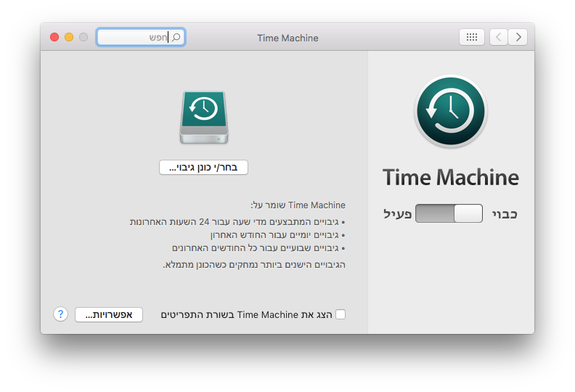The width and height of the screenshot is (575, 392).
Task: Click the magnifier icon in search field
Action: point(175,37)
